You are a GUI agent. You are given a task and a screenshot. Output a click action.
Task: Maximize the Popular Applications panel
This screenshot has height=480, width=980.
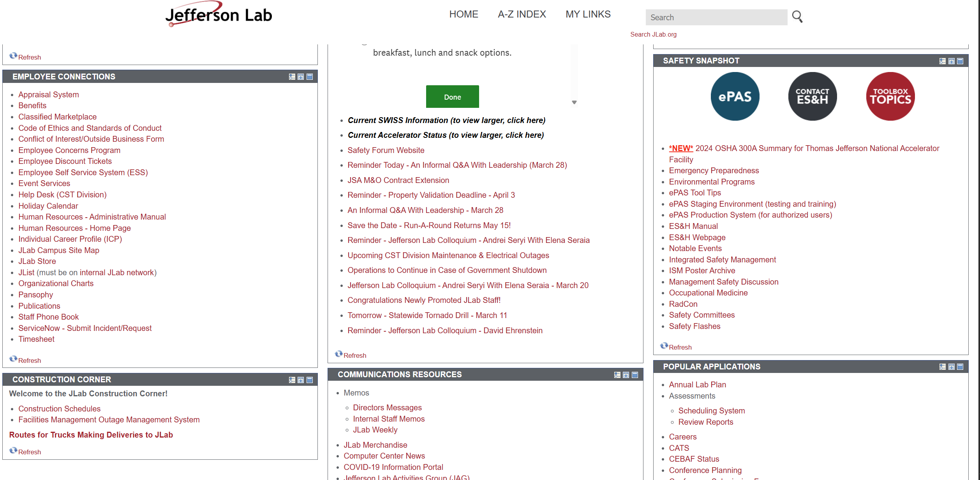960,367
